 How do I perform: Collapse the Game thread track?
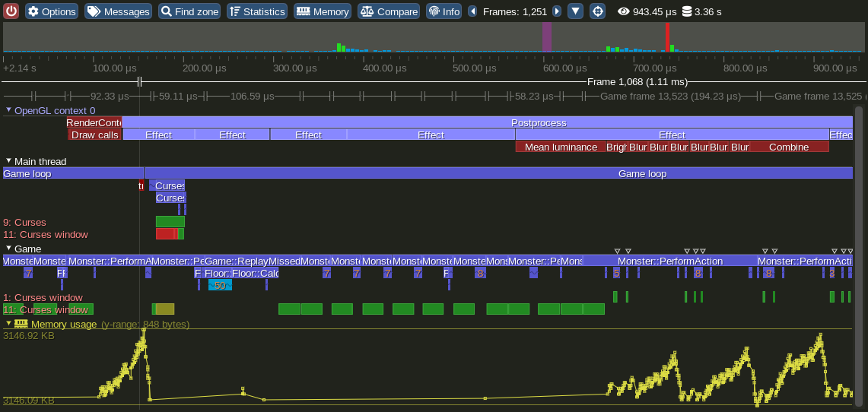(9, 249)
